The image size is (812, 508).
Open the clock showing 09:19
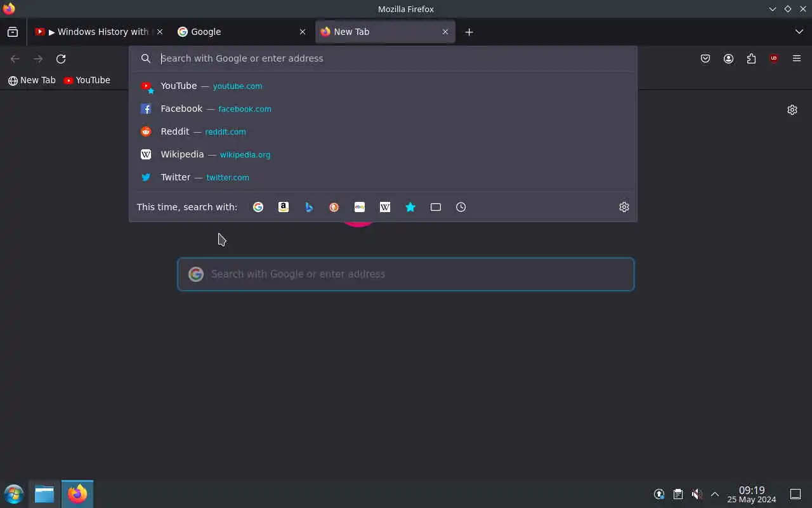tap(752, 495)
